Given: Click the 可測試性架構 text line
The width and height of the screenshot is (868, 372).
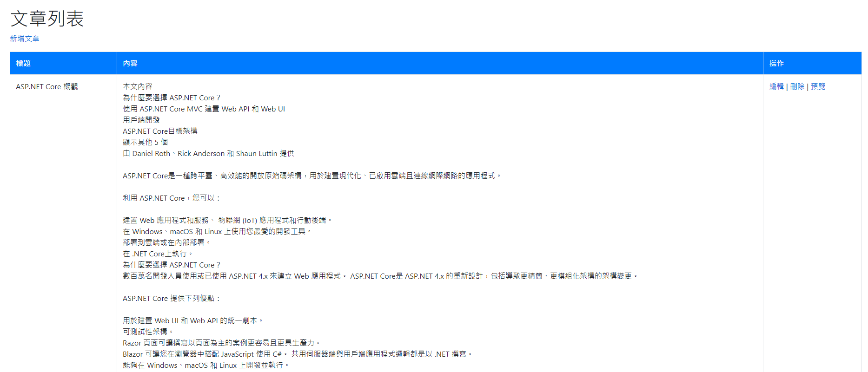Looking at the screenshot, I should [147, 332].
